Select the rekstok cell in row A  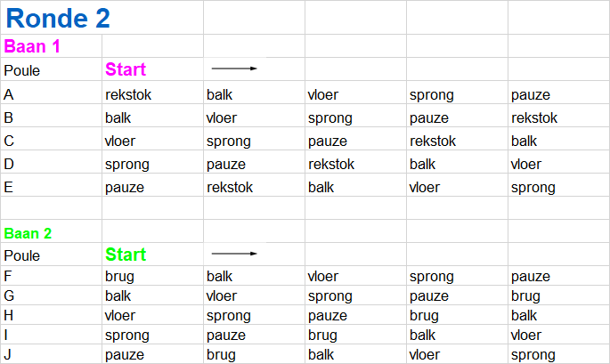(152, 94)
